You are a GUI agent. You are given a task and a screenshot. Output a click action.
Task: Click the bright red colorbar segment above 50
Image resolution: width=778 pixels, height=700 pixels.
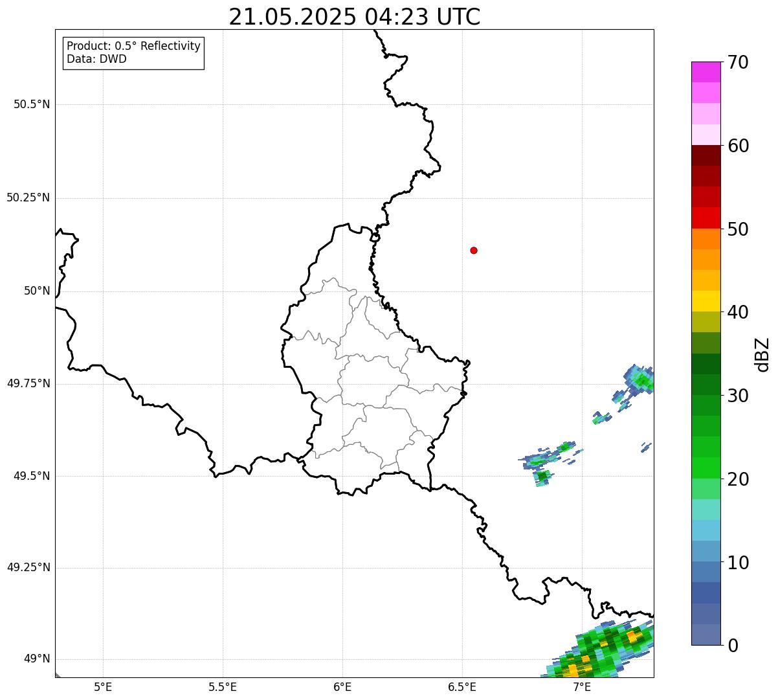[x=706, y=218]
